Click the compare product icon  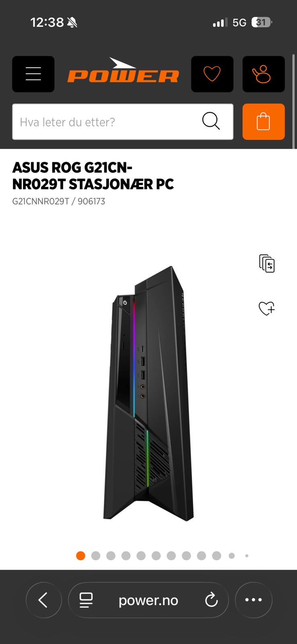coord(267,264)
